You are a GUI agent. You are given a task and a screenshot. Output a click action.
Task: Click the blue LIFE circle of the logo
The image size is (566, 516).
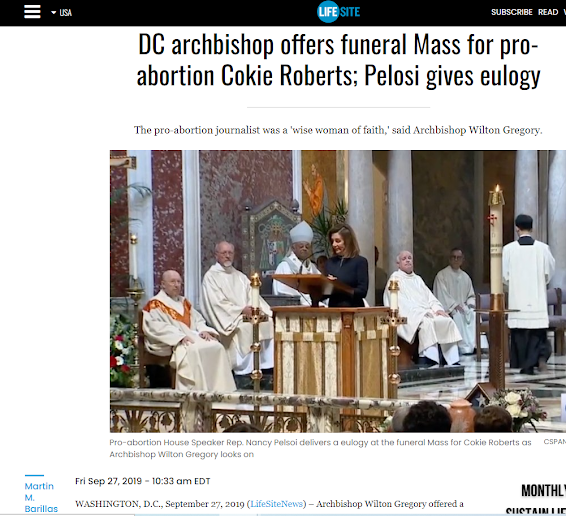pyautogui.click(x=328, y=12)
